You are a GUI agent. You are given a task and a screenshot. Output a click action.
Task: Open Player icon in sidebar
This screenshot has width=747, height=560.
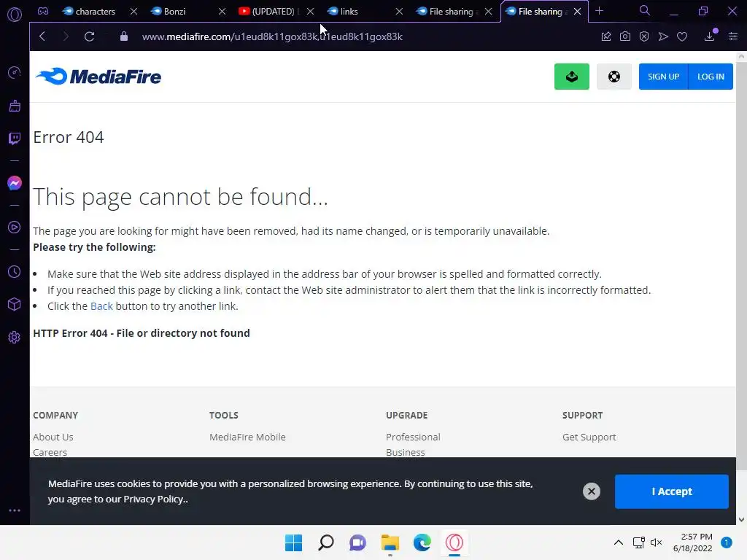click(15, 227)
